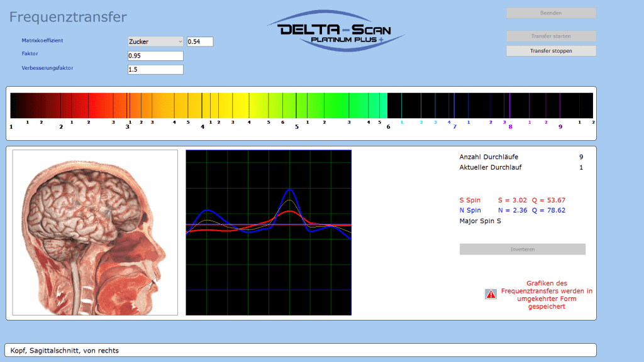Click the Delta-Scan Platinum Plus logo
Screen dimensions: 644x362
[335, 30]
